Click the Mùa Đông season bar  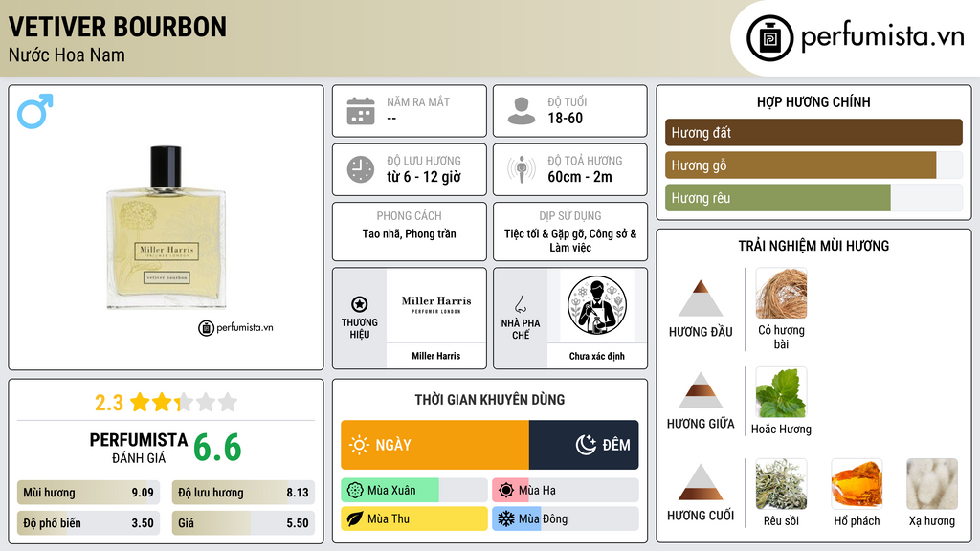pos(566,518)
